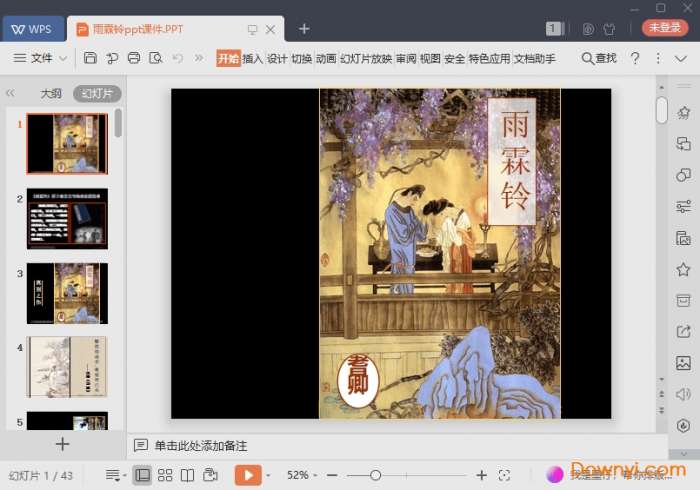
Task: Click the 未登录 login button
Action: point(665,28)
